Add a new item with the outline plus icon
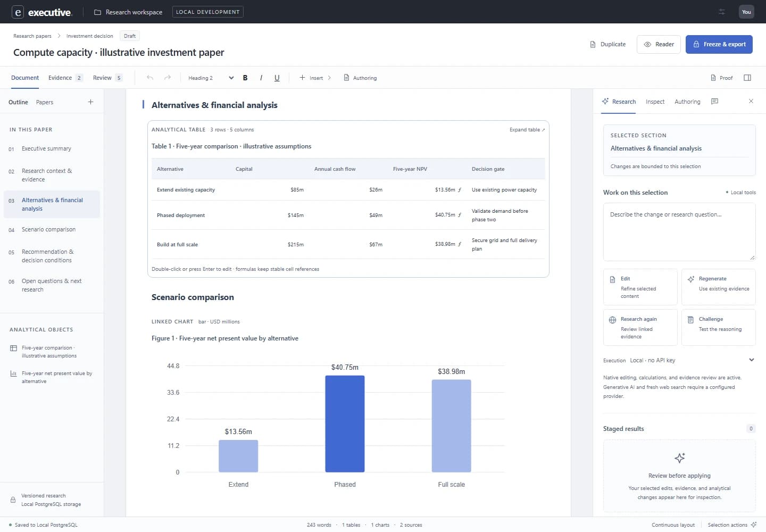Image resolution: width=766 pixels, height=532 pixels. (x=91, y=102)
